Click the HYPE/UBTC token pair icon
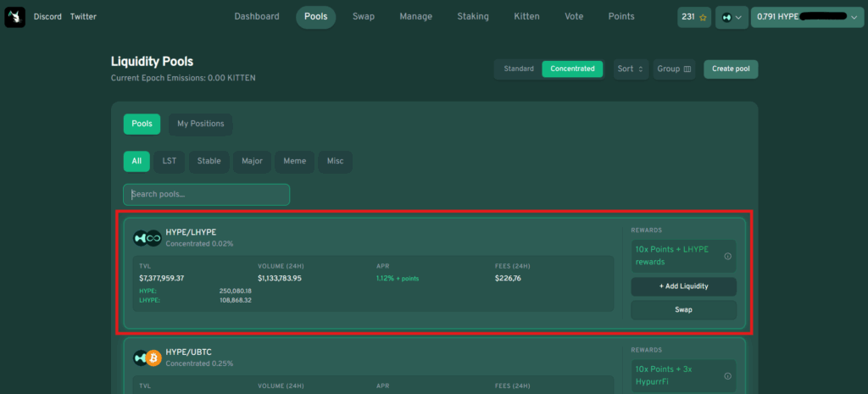The width and height of the screenshot is (868, 394). (x=147, y=358)
